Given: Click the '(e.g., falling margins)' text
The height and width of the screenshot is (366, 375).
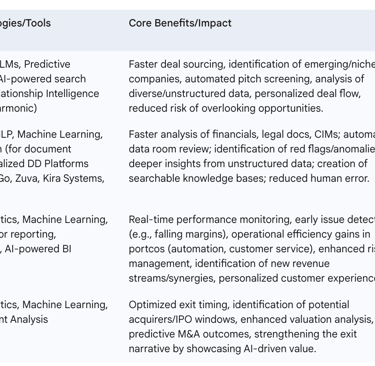Looking at the screenshot, I should pyautogui.click(x=178, y=234).
